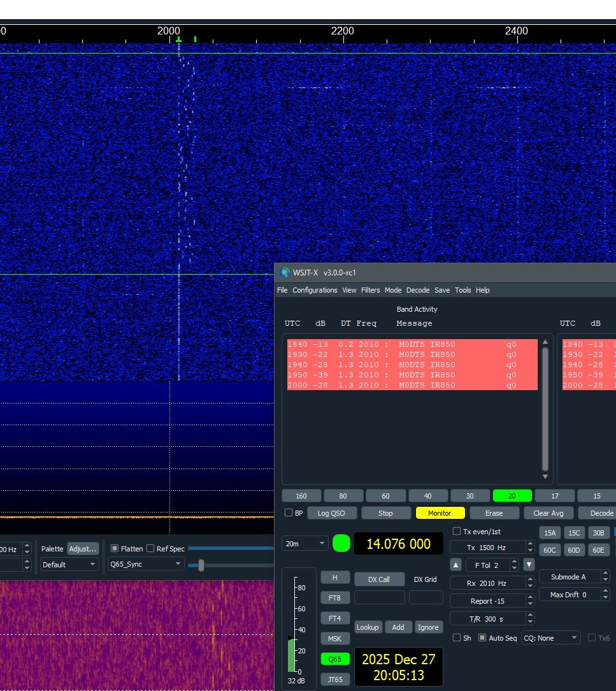Open the Configurations menu
Screen dimensions: 616x691
(315, 290)
